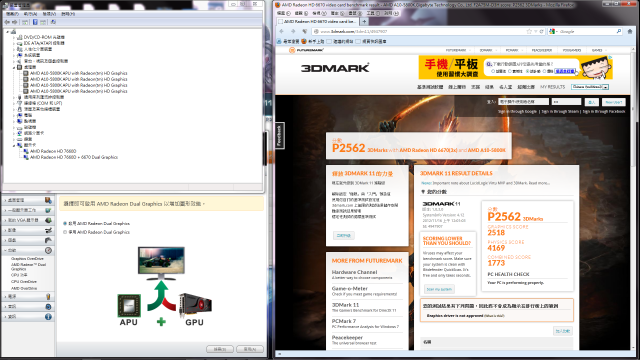This screenshot has width=640, height=360.
Task: Select the AMD Radeon HD 6670 browser tab
Action: pyautogui.click(x=318, y=21)
